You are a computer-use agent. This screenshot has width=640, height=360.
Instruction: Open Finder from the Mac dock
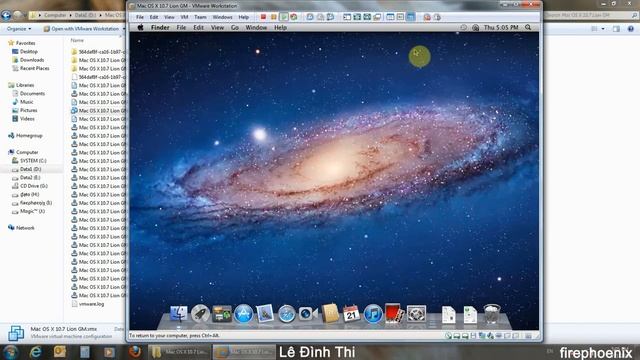click(x=178, y=314)
